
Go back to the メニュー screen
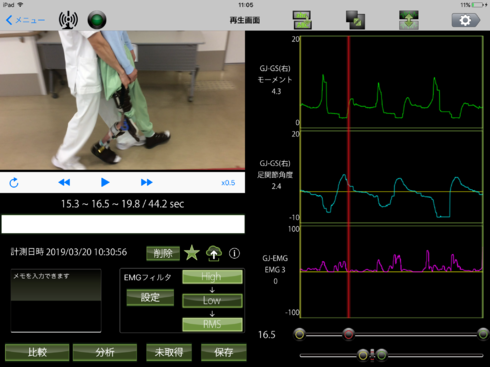25,20
